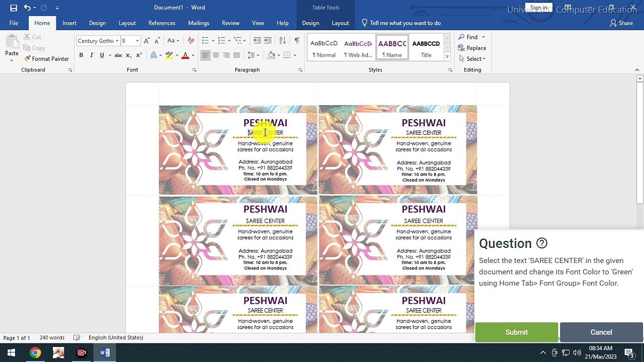Switch to the Insert tab

(69, 23)
